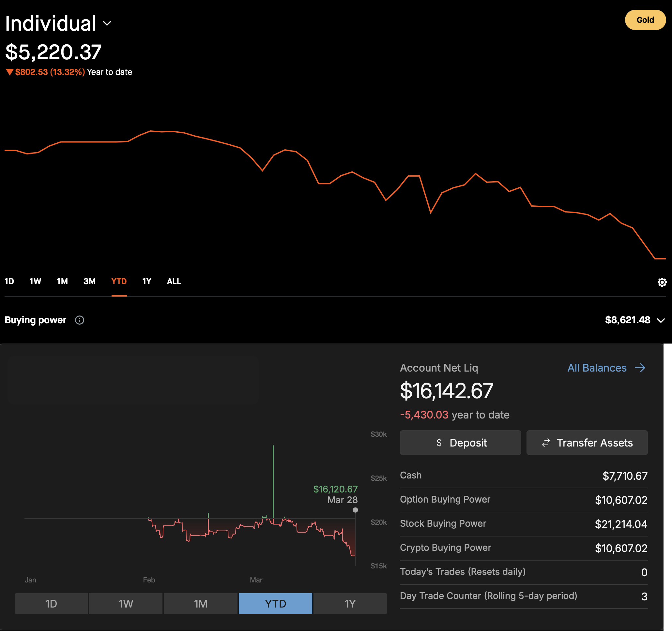Viewport: 672px width, 631px height.
Task: Open the All Balances link
Action: click(597, 368)
